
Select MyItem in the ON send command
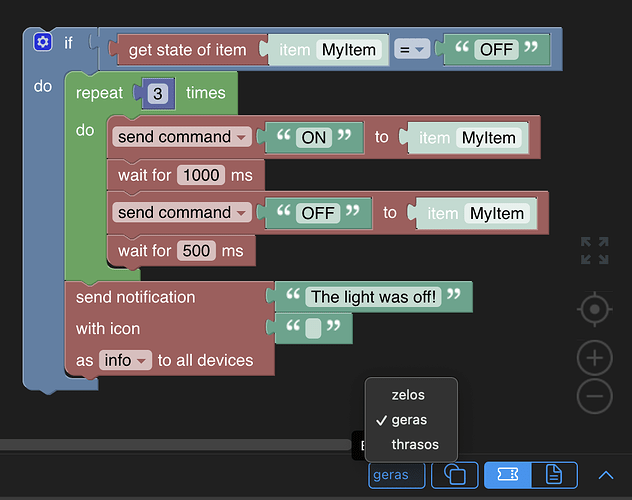(489, 138)
